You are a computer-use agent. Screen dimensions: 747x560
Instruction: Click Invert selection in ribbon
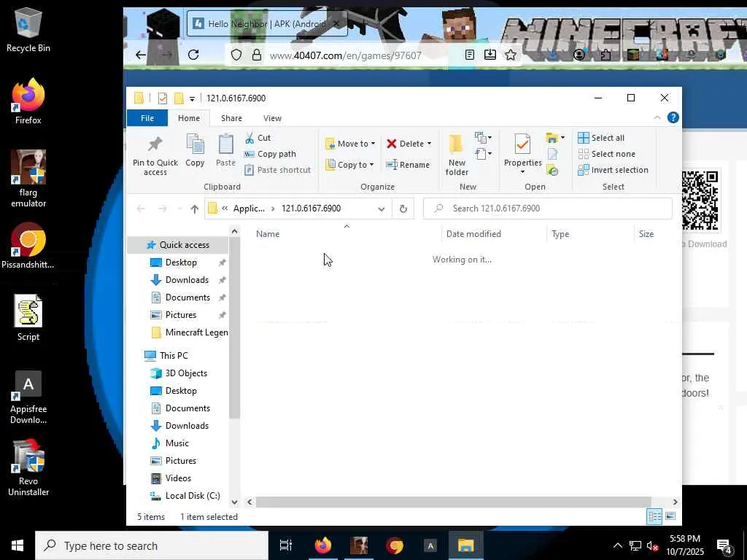pos(613,169)
